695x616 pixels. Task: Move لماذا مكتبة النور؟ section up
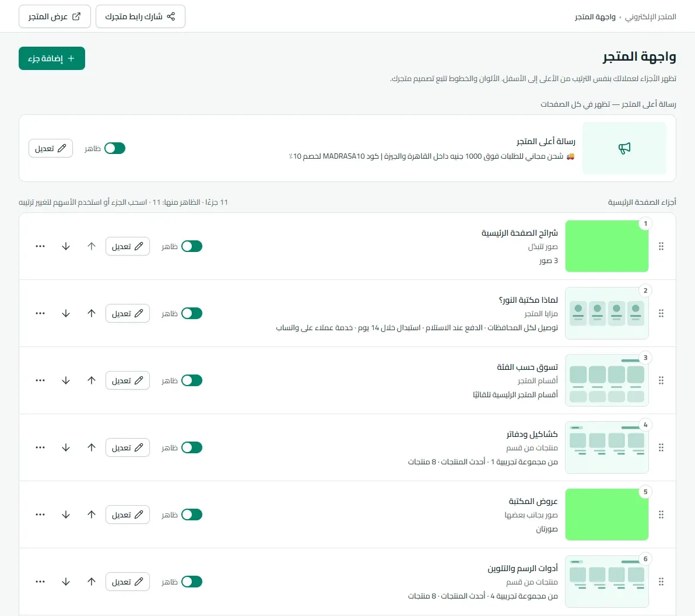[x=92, y=313]
